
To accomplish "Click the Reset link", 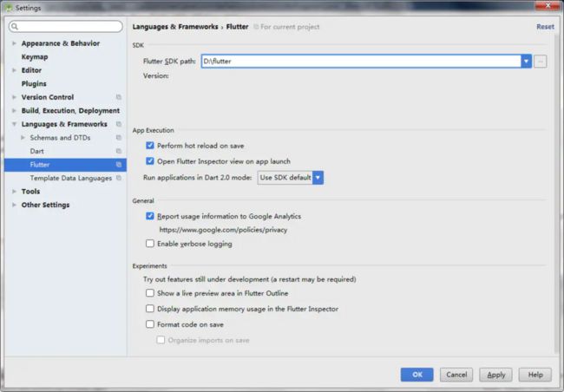I will coord(545,27).
